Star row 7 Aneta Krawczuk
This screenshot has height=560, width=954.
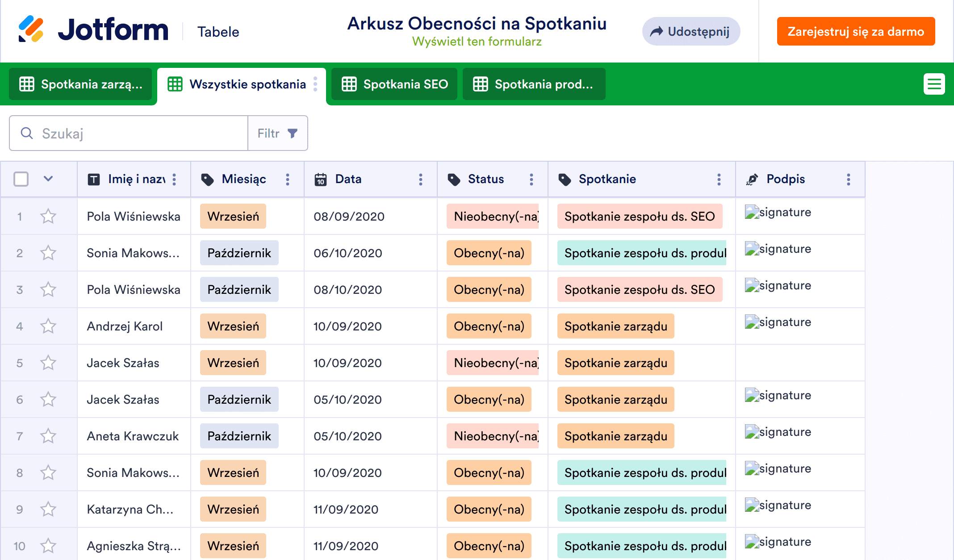pos(48,436)
